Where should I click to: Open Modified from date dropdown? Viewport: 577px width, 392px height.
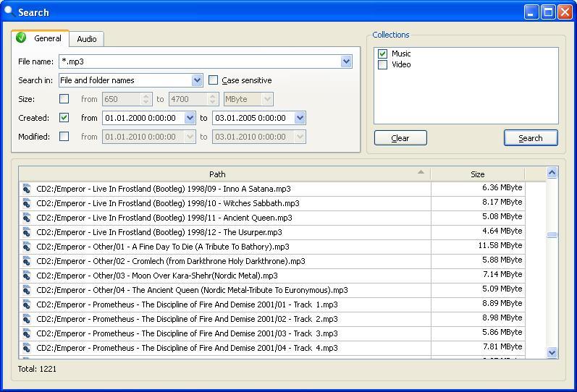pyautogui.click(x=190, y=137)
